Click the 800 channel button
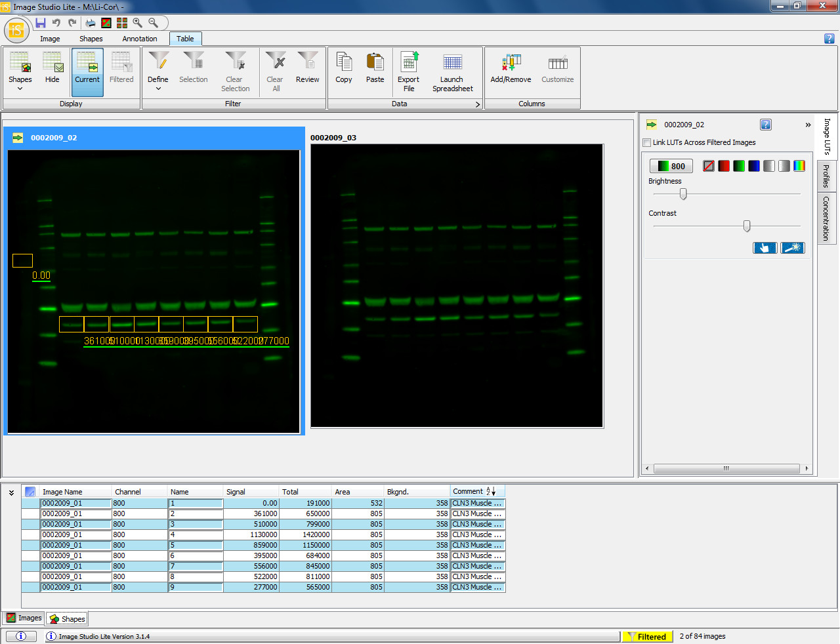Screen dimensions: 840x644 pyautogui.click(x=671, y=166)
